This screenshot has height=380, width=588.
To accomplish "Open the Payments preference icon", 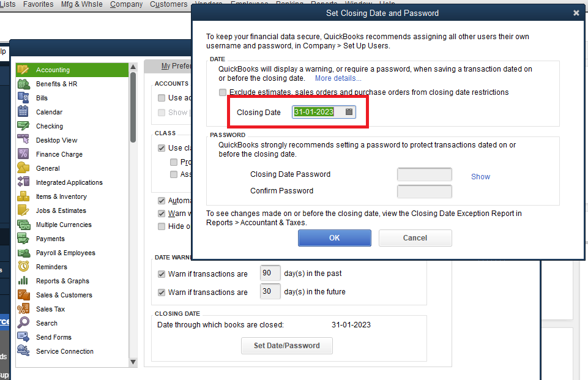I will pyautogui.click(x=23, y=239).
